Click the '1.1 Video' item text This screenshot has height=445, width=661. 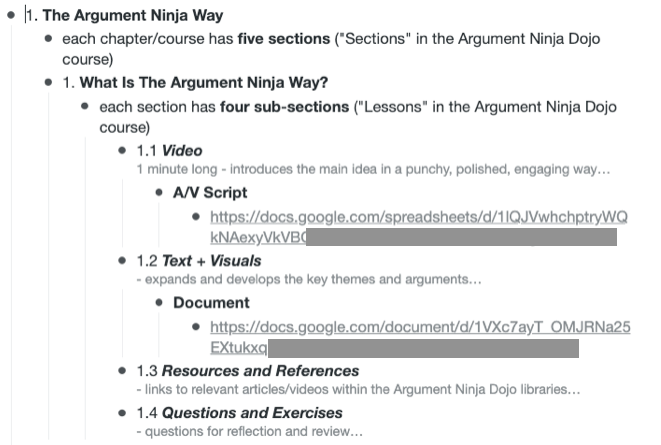tap(169, 150)
